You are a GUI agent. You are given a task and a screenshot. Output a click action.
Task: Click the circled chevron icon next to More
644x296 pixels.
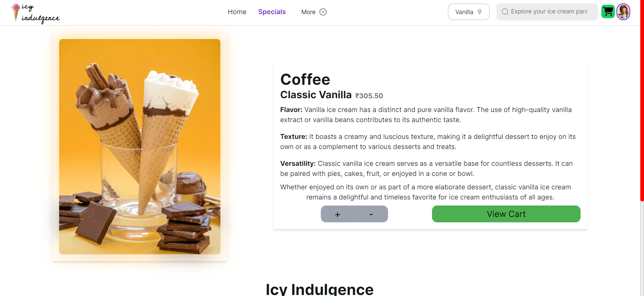[x=323, y=12]
